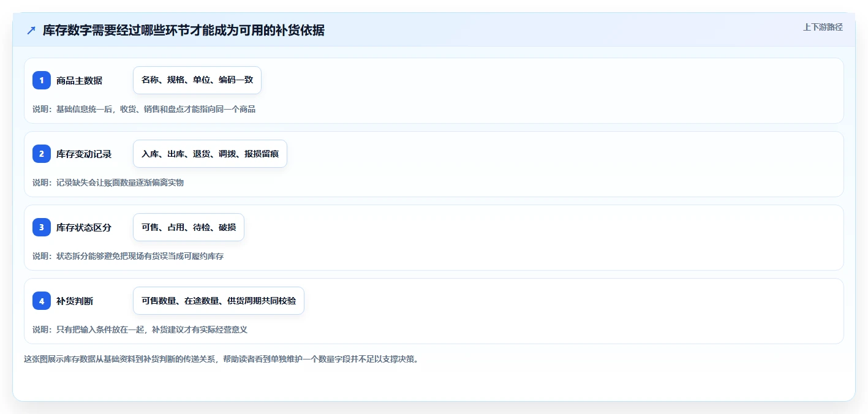Select the 补货判断 step label

coord(75,301)
